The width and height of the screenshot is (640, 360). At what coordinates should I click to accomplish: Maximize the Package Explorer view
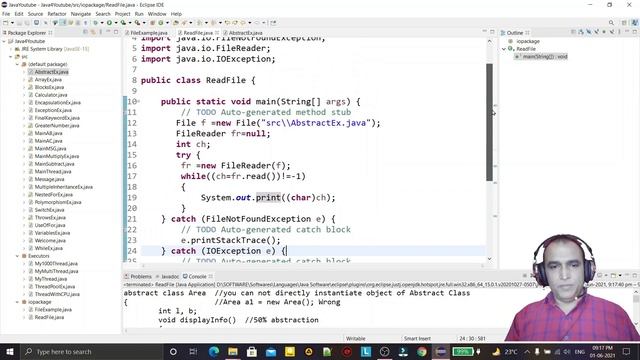pyautogui.click(x=116, y=32)
